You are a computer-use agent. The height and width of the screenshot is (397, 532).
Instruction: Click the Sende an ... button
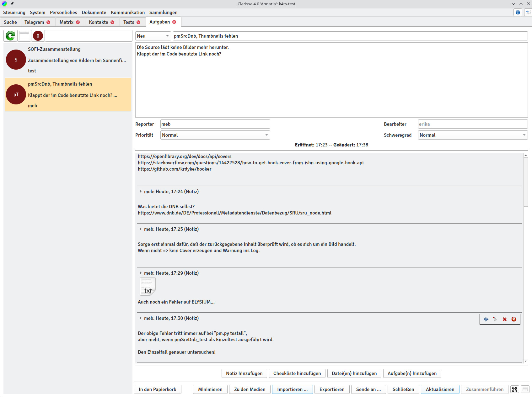pyautogui.click(x=368, y=389)
